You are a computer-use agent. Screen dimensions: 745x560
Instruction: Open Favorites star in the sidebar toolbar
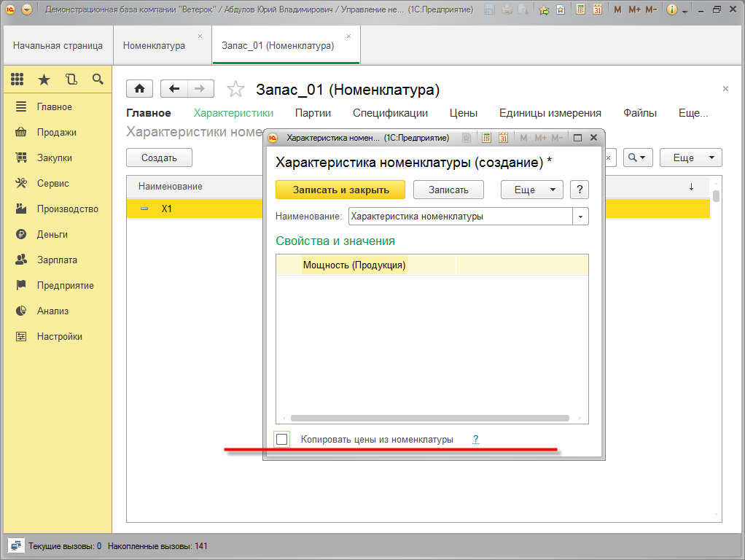click(x=44, y=79)
